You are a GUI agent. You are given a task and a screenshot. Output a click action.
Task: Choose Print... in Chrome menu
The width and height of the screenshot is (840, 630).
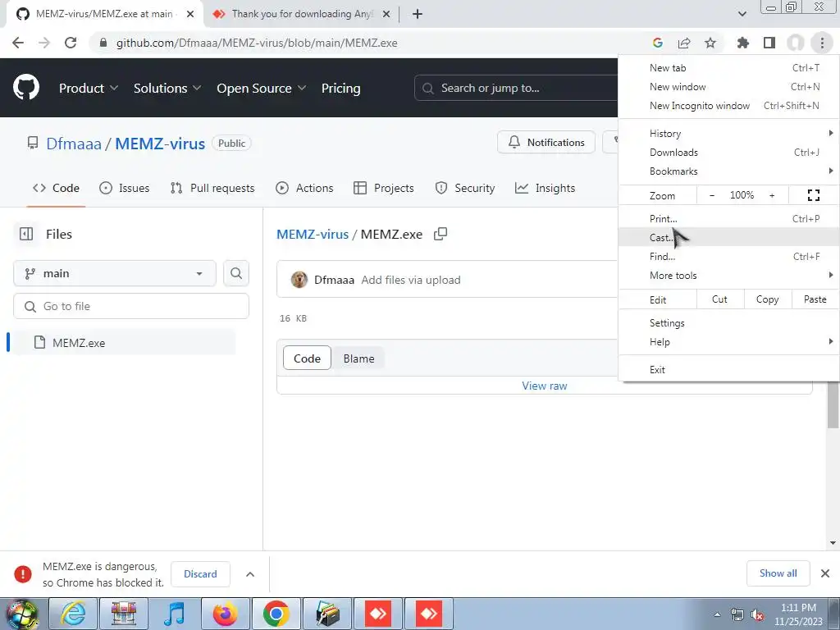click(728, 218)
